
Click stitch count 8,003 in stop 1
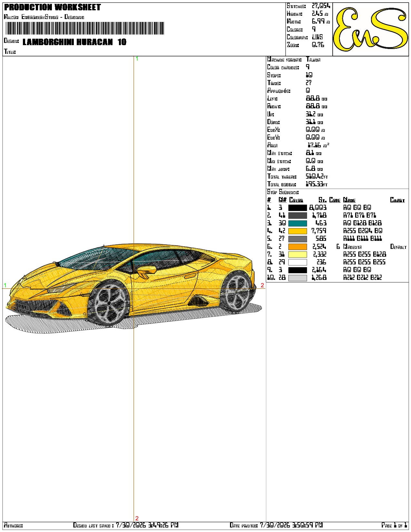pyautogui.click(x=318, y=208)
